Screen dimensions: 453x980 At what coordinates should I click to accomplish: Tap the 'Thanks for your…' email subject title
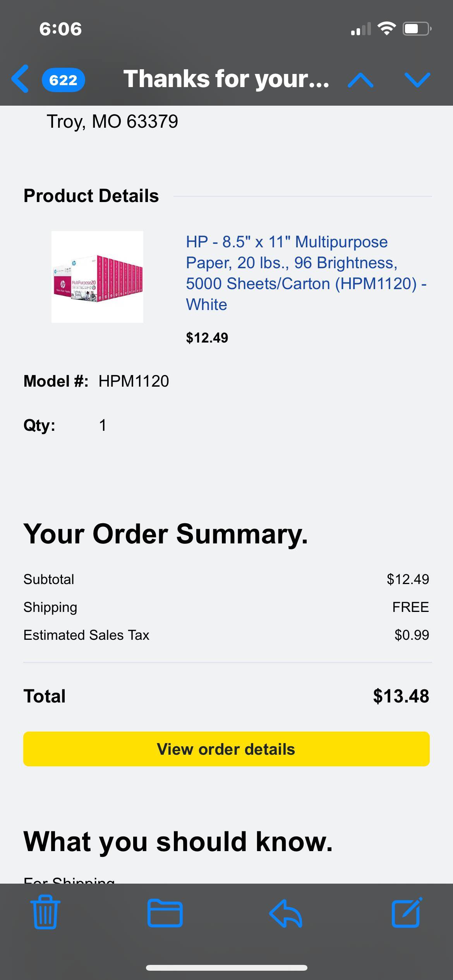(x=226, y=79)
